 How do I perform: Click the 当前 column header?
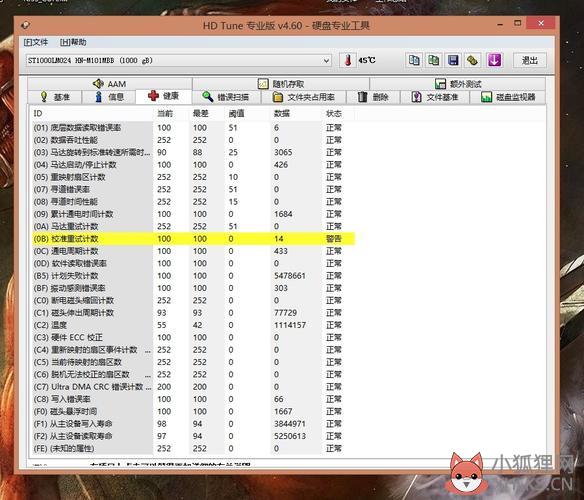coord(172,113)
